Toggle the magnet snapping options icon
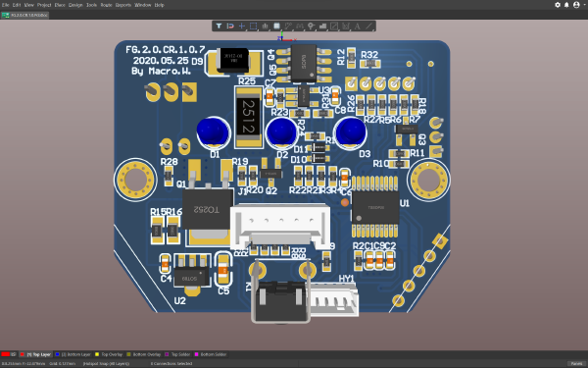588x368 pixels. [x=230, y=26]
